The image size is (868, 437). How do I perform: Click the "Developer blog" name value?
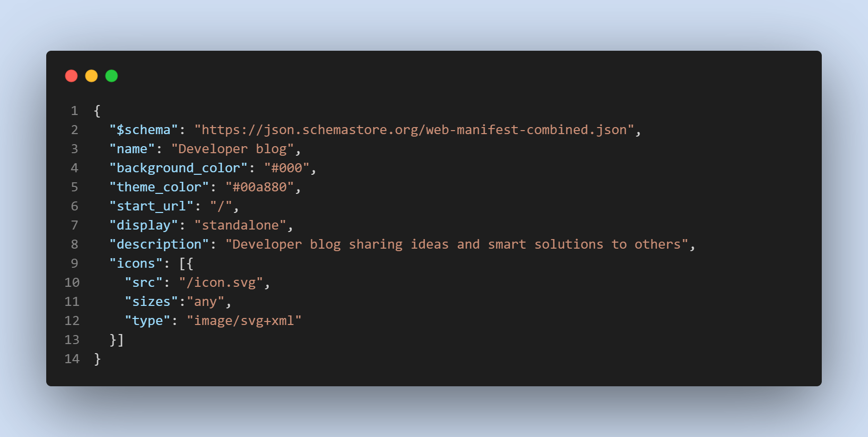(x=232, y=149)
